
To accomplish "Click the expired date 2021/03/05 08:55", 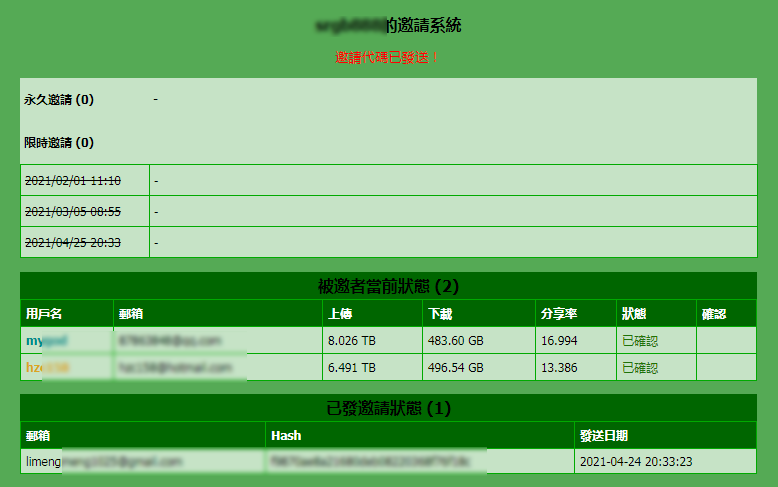I will (x=73, y=212).
